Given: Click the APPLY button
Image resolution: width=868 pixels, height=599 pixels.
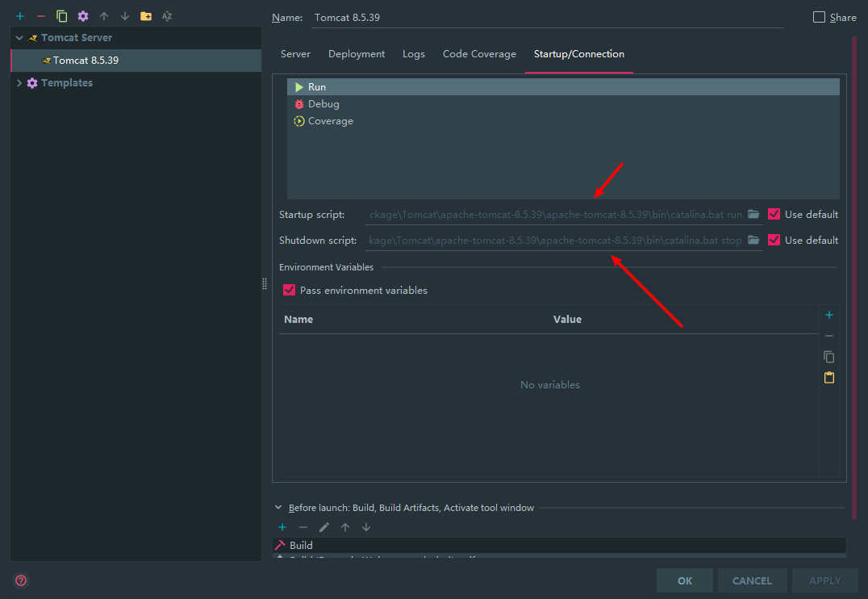Looking at the screenshot, I should 824,580.
